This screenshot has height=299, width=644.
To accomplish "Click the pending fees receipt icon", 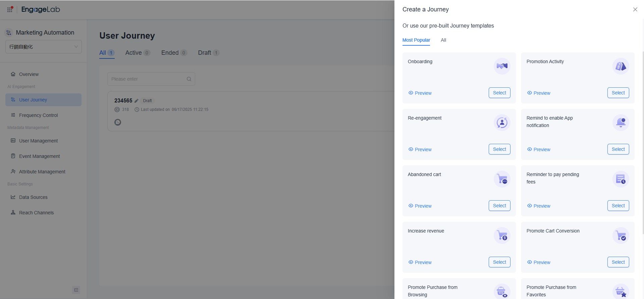I will click(x=621, y=179).
